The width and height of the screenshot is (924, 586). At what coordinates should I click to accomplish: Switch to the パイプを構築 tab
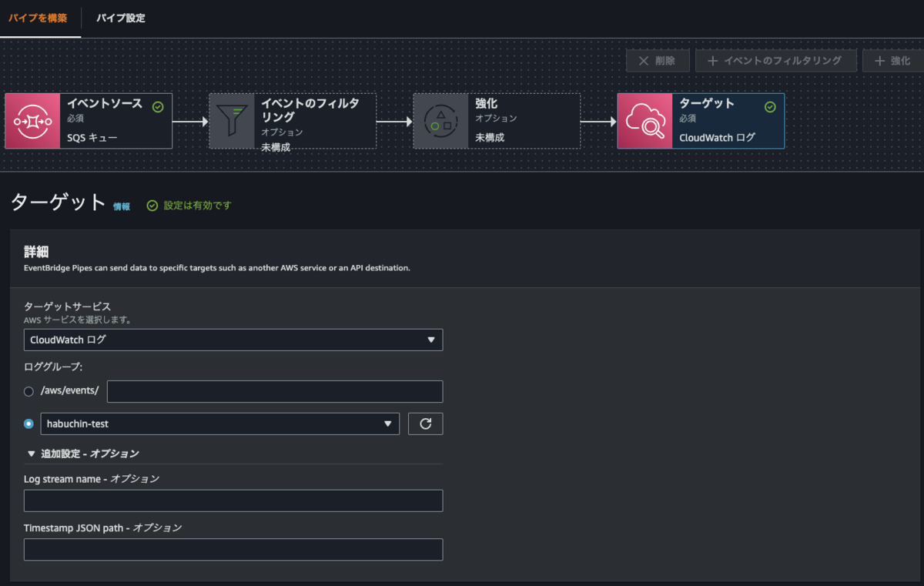(38, 18)
